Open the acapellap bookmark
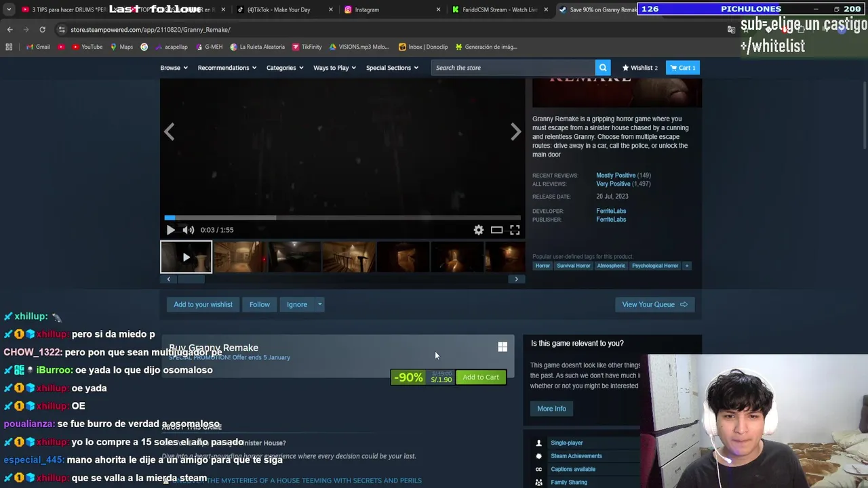 click(x=171, y=47)
